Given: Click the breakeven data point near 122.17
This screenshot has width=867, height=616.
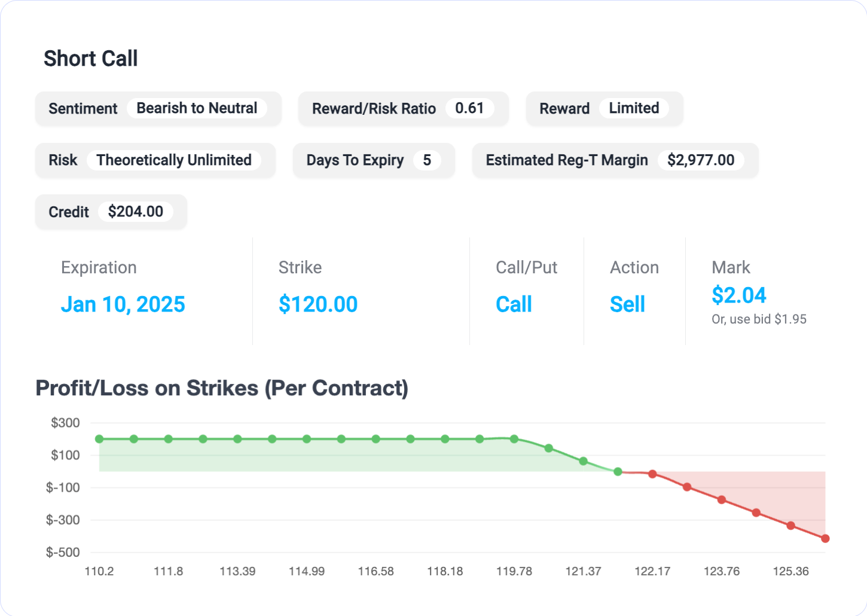Looking at the screenshot, I should (x=652, y=473).
